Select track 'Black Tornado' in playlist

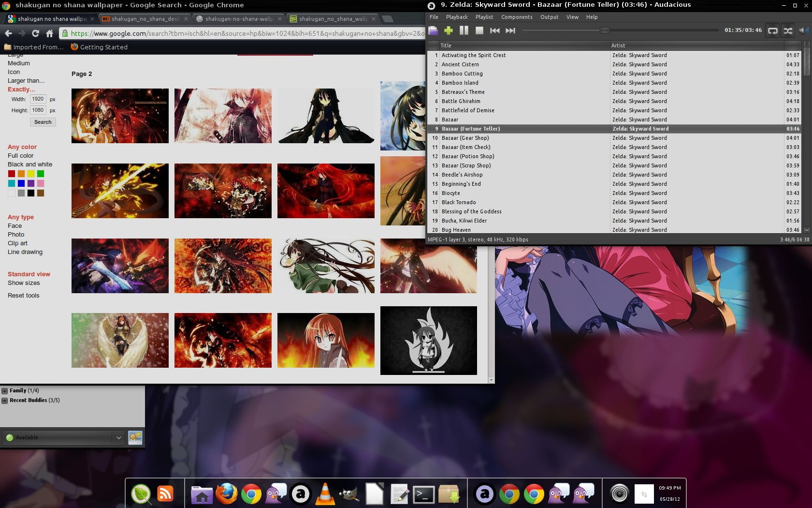pyautogui.click(x=614, y=202)
